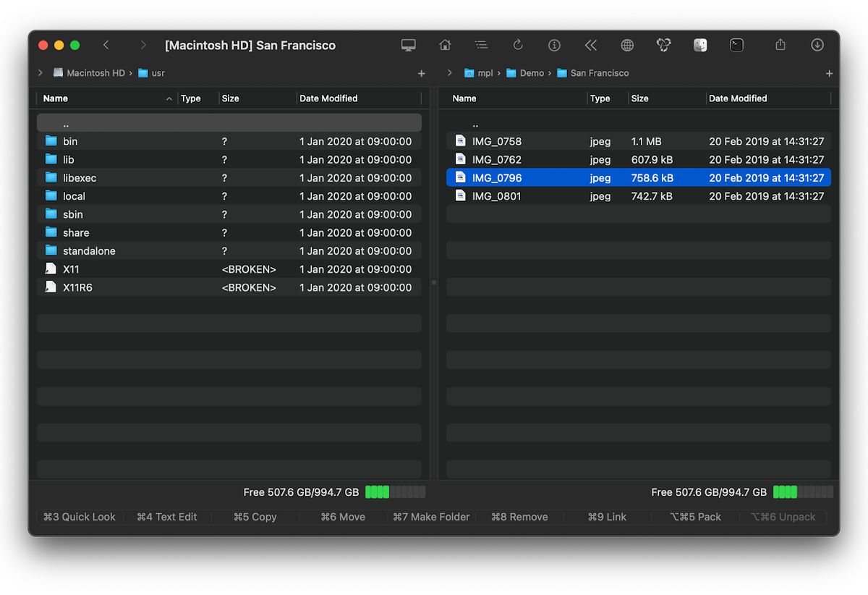Click the Move button
The height and width of the screenshot is (595, 868).
[343, 517]
